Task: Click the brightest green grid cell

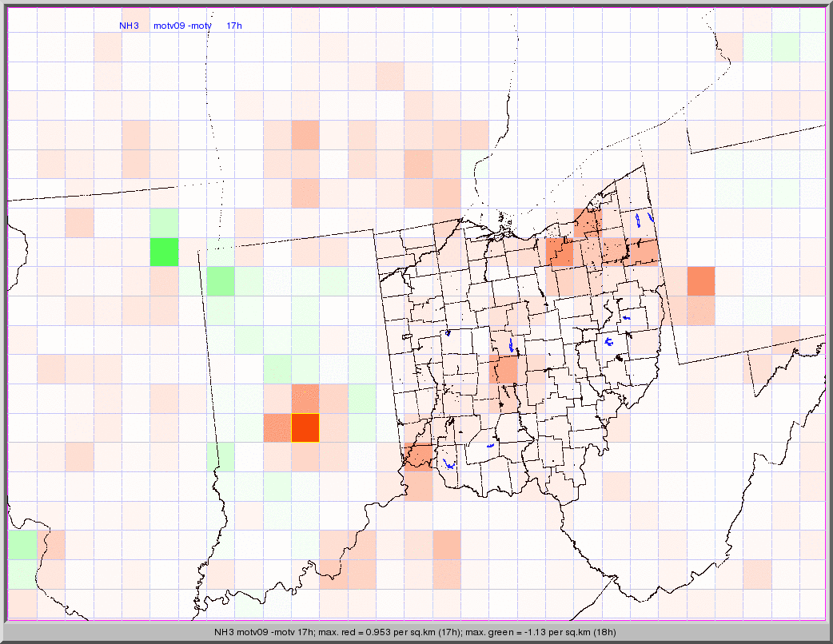Action: coord(163,252)
